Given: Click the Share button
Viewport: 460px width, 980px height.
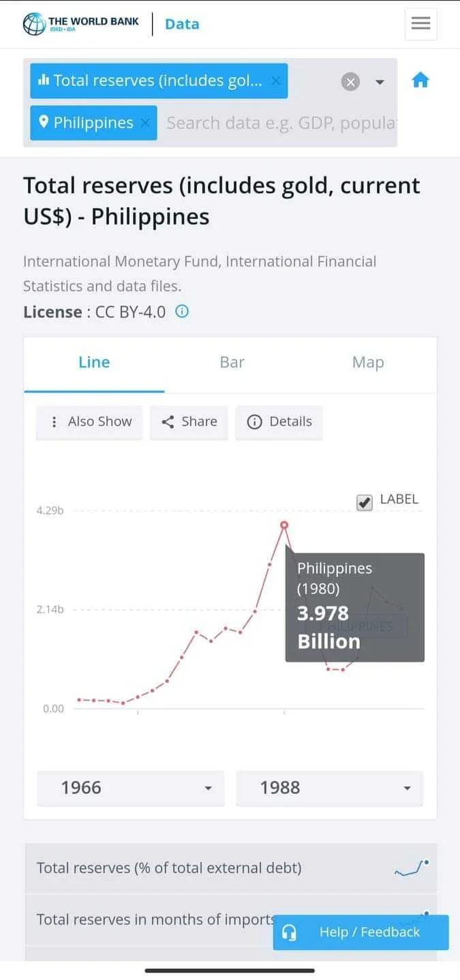Looking at the screenshot, I should click(189, 421).
